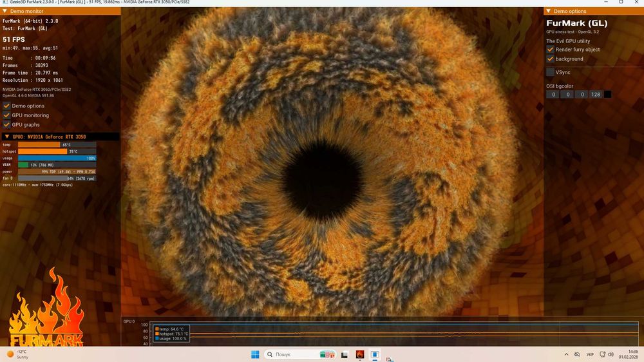Collapse the GPU0 NVIDIA GeForce RTX 3050 section

pyautogui.click(x=7, y=137)
